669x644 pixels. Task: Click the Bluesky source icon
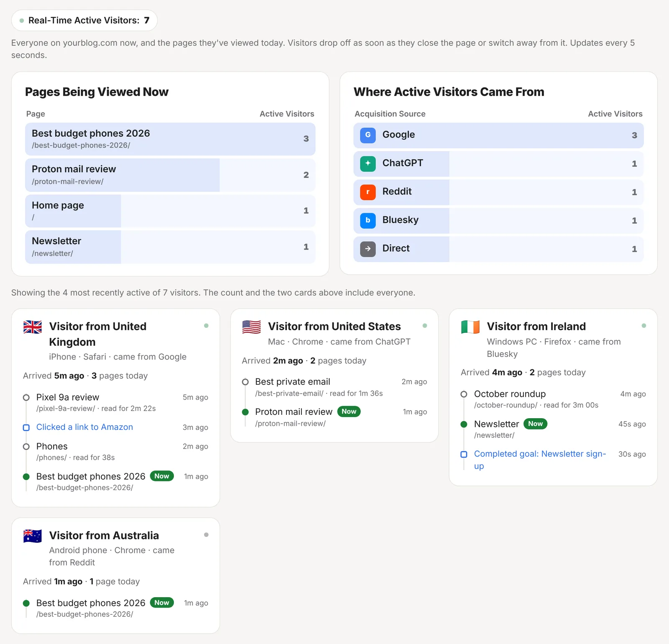(368, 220)
